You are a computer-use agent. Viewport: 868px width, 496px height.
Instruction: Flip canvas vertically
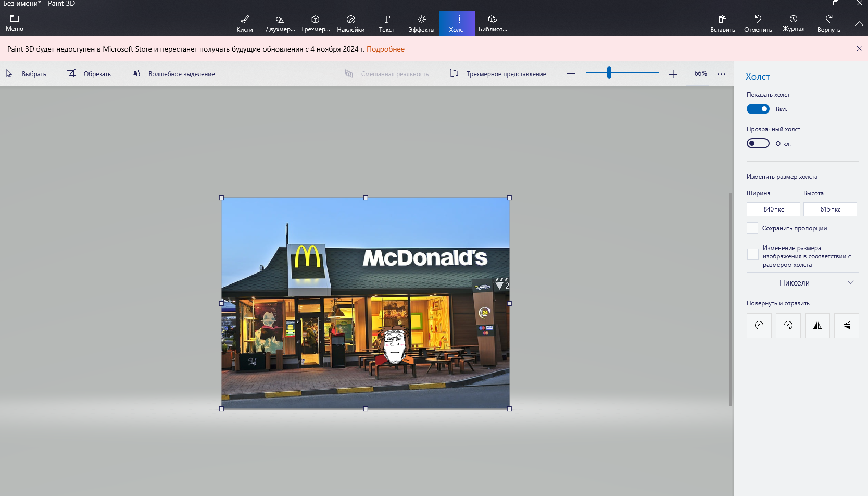click(847, 325)
